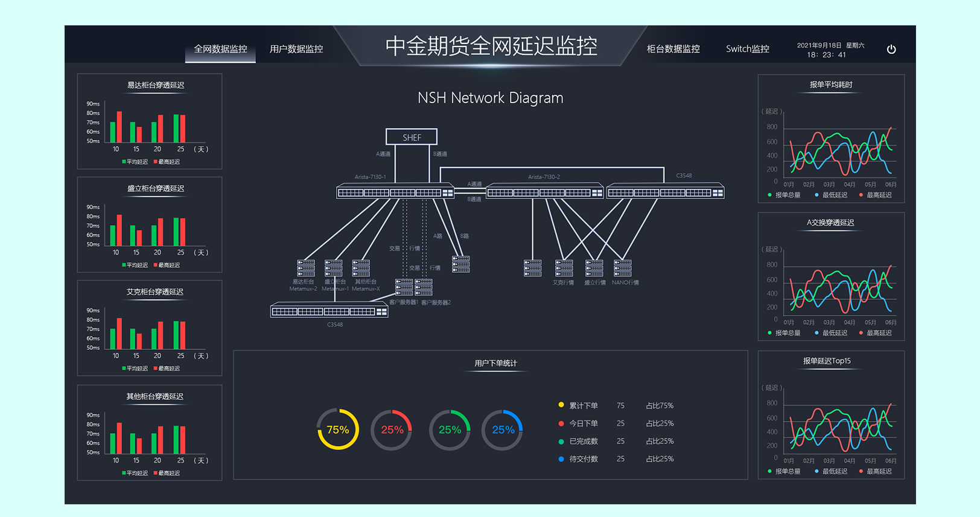The width and height of the screenshot is (980, 517).
Task: Click the A通道 label left of SHEF link
Action: (x=383, y=154)
